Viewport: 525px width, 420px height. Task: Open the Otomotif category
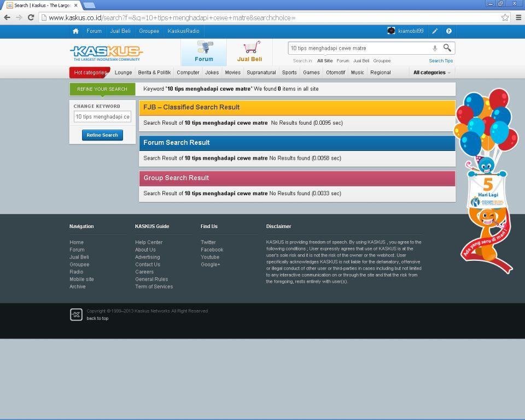pyautogui.click(x=335, y=73)
